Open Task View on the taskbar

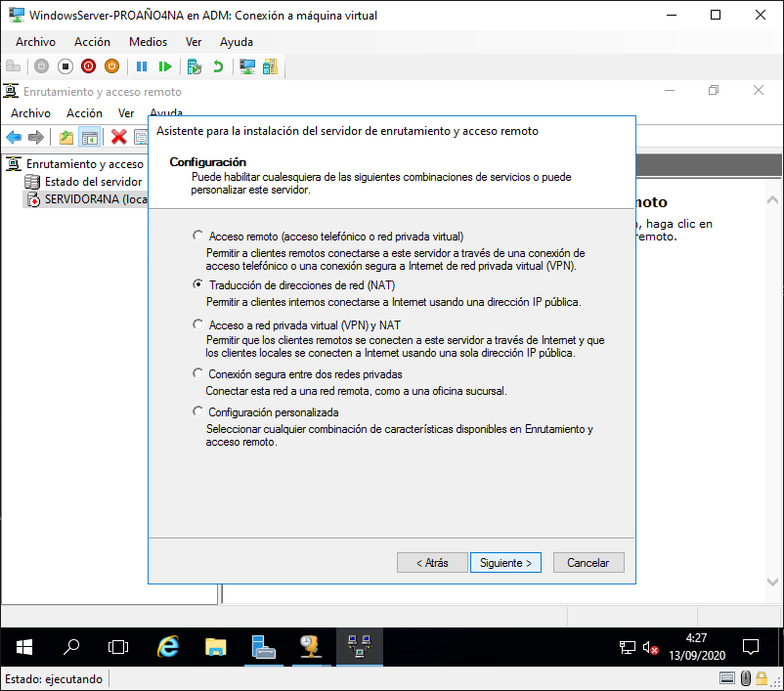point(118,647)
